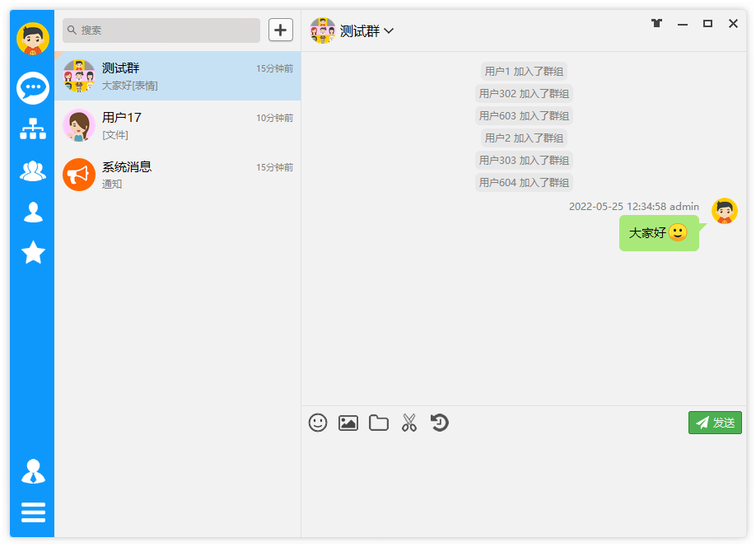756x547 pixels.
Task: Open the admin profile avatar in sidebar
Action: click(33, 39)
